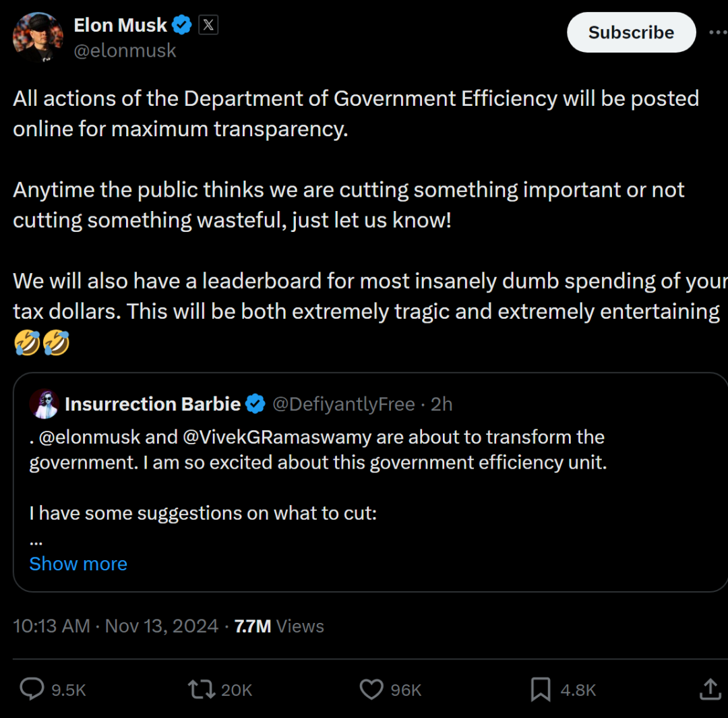
Task: Open Insurrection Barbie's avatar
Action: coord(44,405)
